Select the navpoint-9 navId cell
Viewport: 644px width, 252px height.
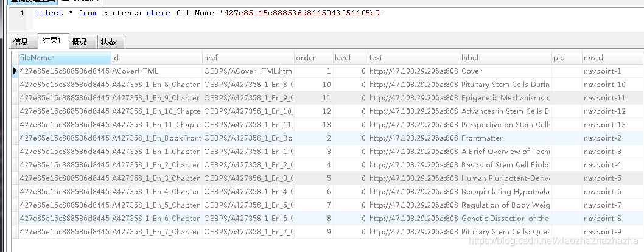[x=612, y=231]
